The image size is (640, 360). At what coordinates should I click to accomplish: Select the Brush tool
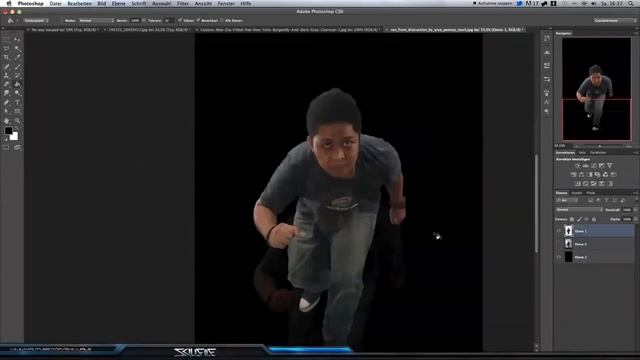pyautogui.click(x=17, y=67)
